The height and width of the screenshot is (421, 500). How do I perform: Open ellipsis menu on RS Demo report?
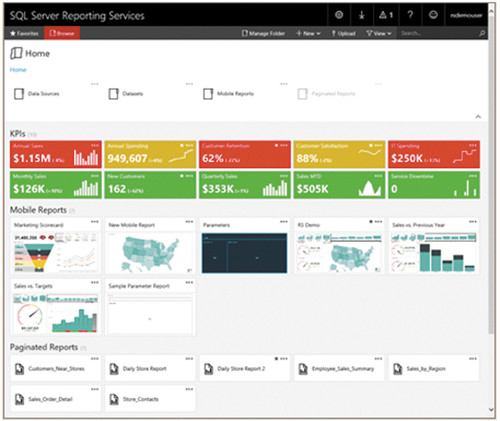pyautogui.click(x=378, y=221)
